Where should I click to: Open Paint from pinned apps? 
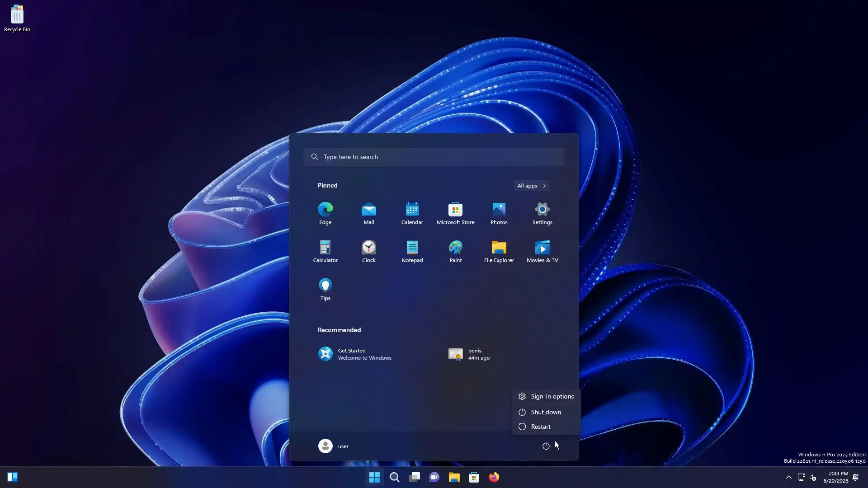point(455,251)
